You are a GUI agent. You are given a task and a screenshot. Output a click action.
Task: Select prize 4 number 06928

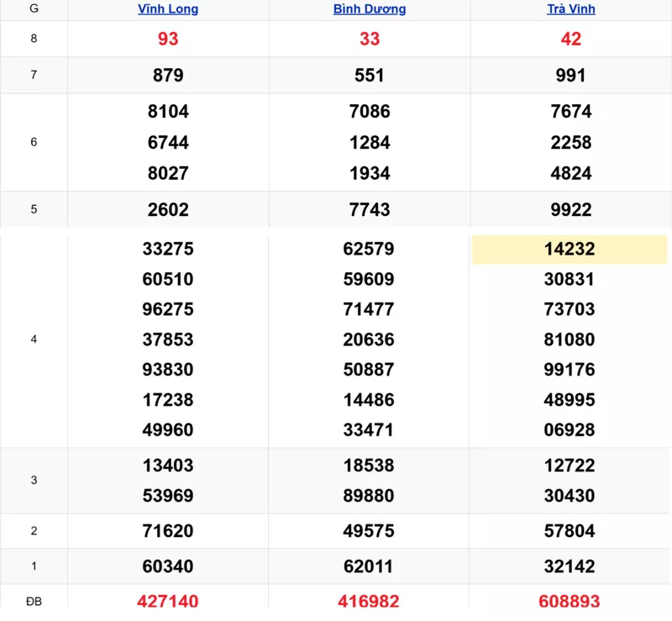pyautogui.click(x=570, y=429)
